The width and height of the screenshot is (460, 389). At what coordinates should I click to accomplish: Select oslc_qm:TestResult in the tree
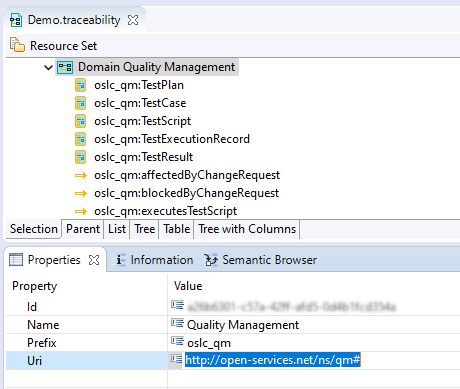pos(143,157)
